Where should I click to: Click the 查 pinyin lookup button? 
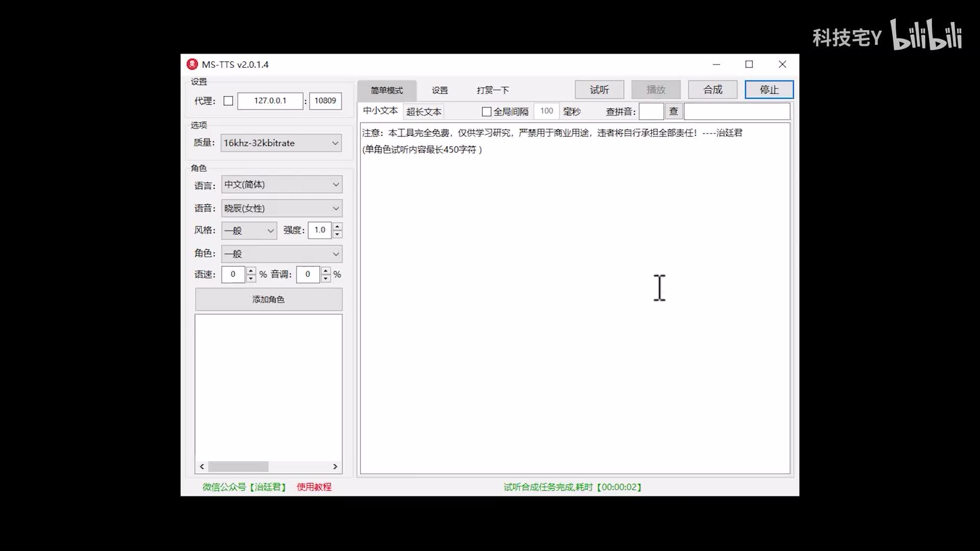click(673, 111)
